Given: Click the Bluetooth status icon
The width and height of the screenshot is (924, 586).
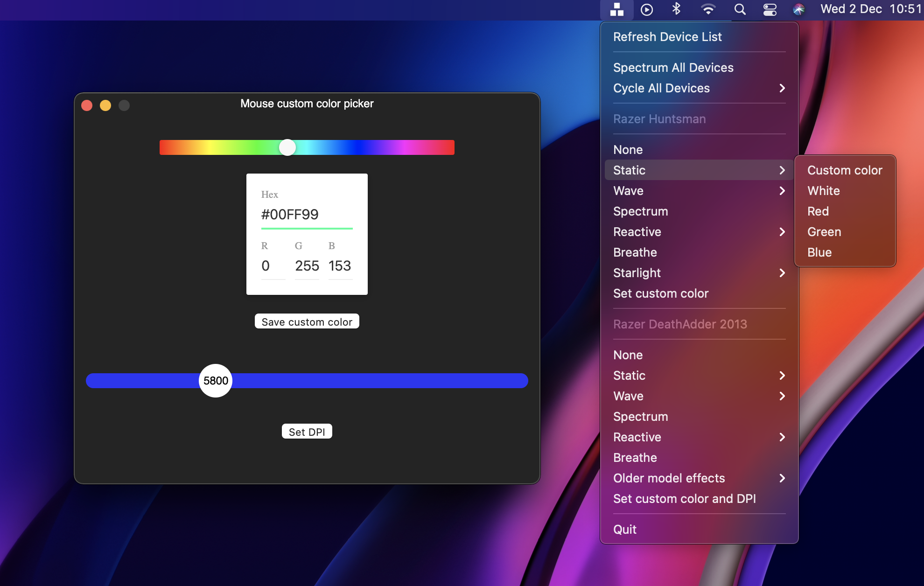Looking at the screenshot, I should tap(676, 9).
